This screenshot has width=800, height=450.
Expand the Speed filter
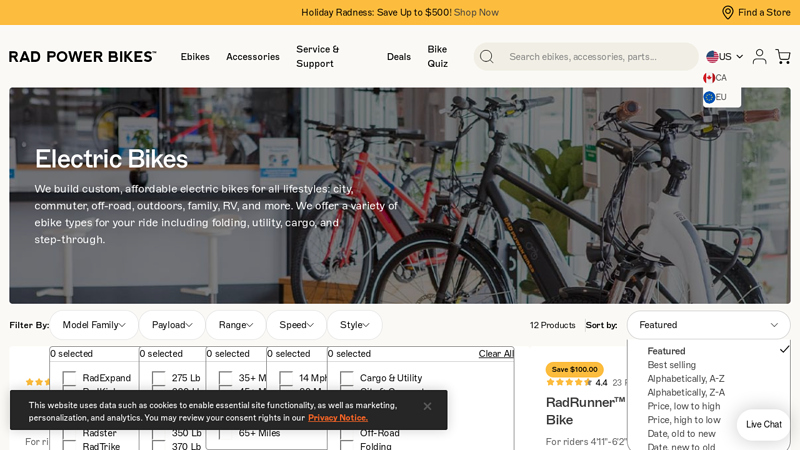pos(296,325)
